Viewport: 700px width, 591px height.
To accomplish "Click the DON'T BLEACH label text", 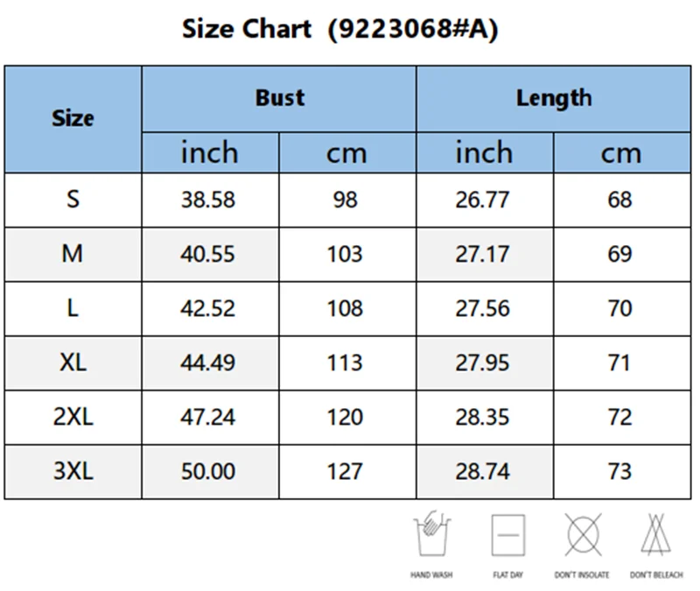I will click(656, 575).
